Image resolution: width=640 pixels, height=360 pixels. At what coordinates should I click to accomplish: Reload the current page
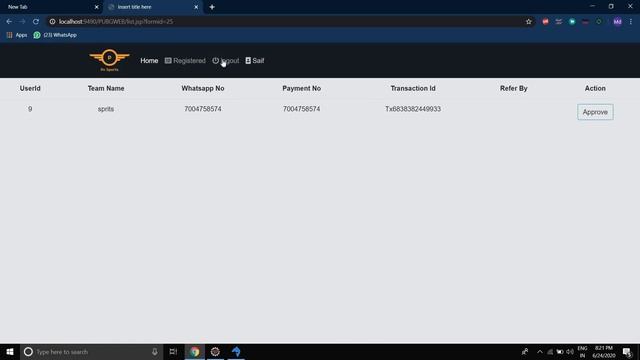(x=36, y=21)
